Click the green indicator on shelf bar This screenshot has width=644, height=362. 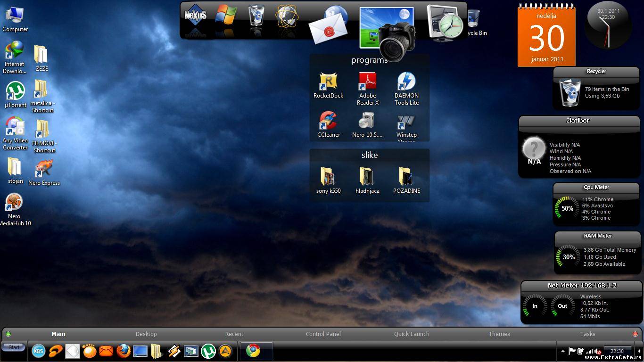[8, 334]
